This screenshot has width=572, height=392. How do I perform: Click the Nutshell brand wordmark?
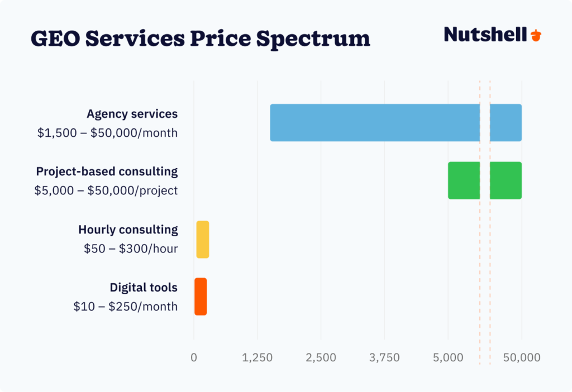(x=485, y=35)
